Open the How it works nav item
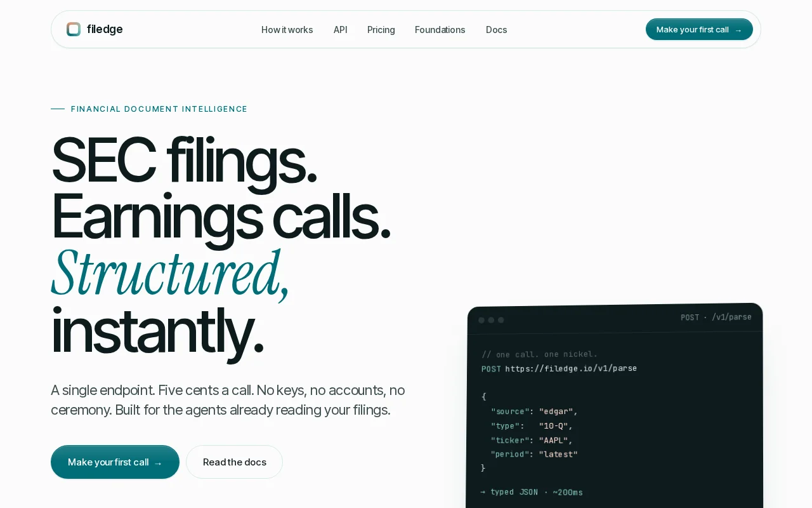The width and height of the screenshot is (812, 508). (x=287, y=30)
